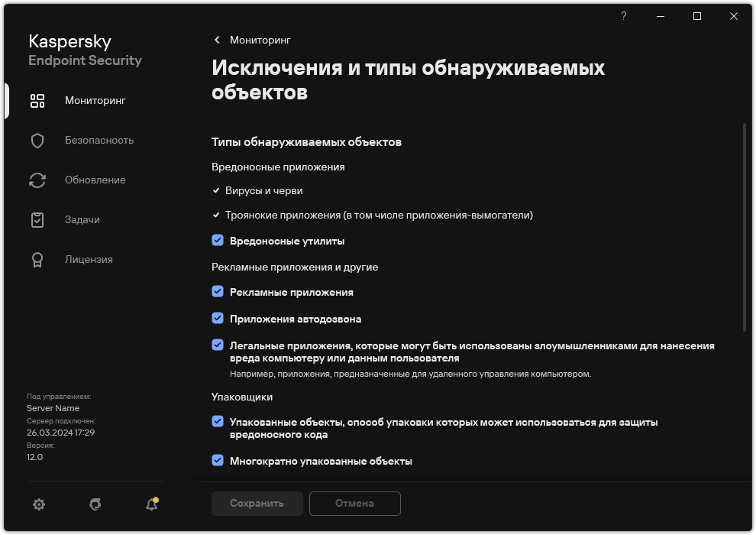Click the Вирусы и черви checkmark
756x535 pixels.
point(216,190)
